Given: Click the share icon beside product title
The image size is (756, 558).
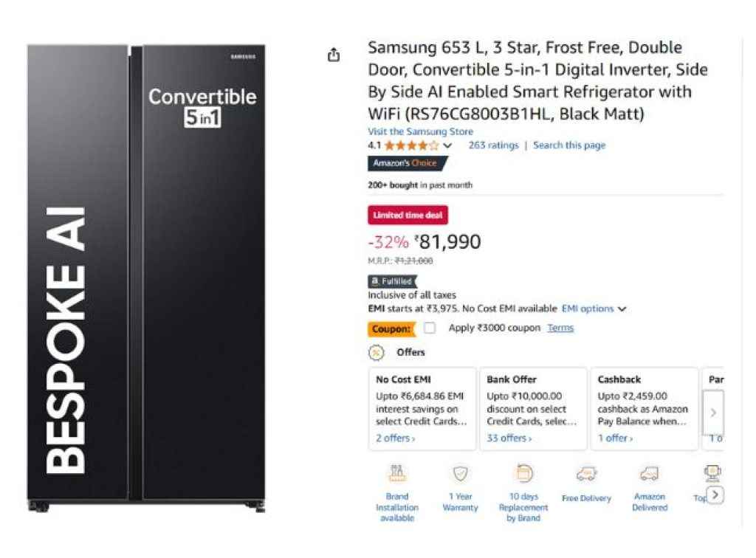Looking at the screenshot, I should (334, 55).
